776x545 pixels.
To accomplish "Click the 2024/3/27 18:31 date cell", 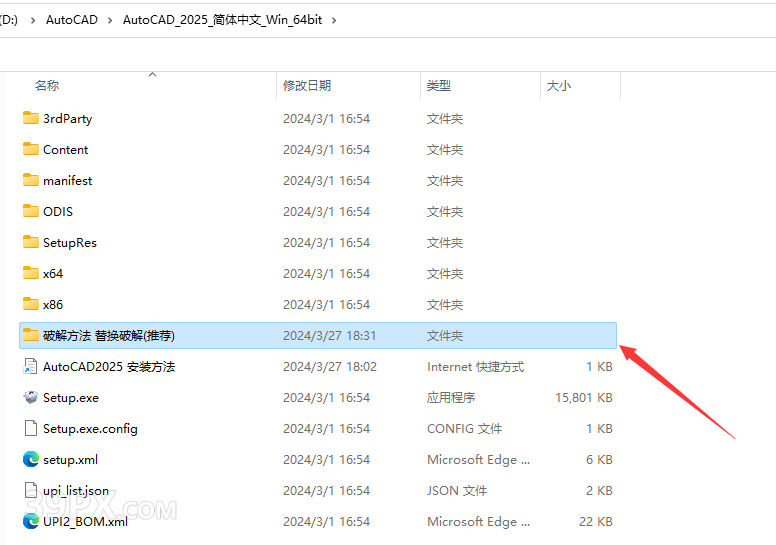I will (x=330, y=336).
